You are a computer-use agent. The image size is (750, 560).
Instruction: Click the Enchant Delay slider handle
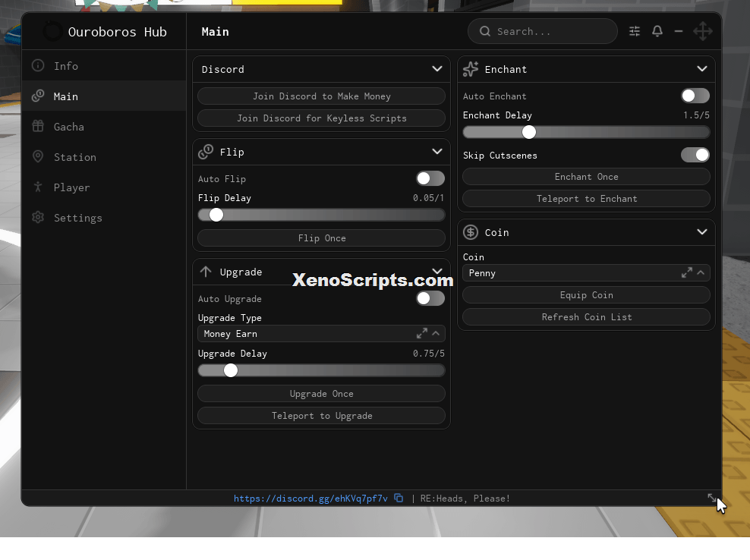pyautogui.click(x=529, y=133)
